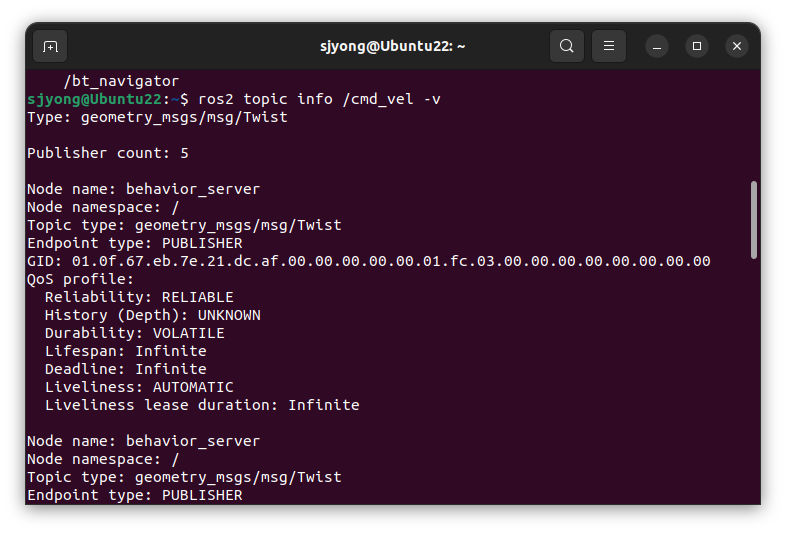Click the Publisher count: 5 line
786x533 pixels.
(x=108, y=153)
